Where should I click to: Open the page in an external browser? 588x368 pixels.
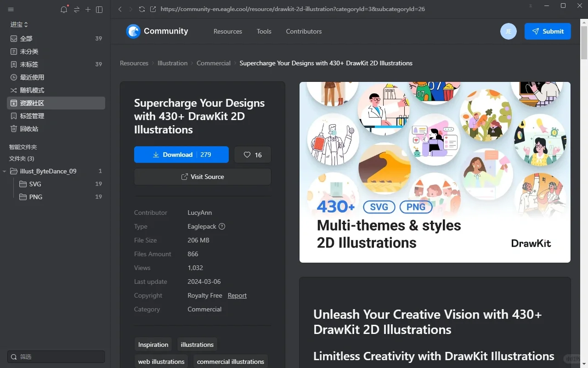(153, 9)
